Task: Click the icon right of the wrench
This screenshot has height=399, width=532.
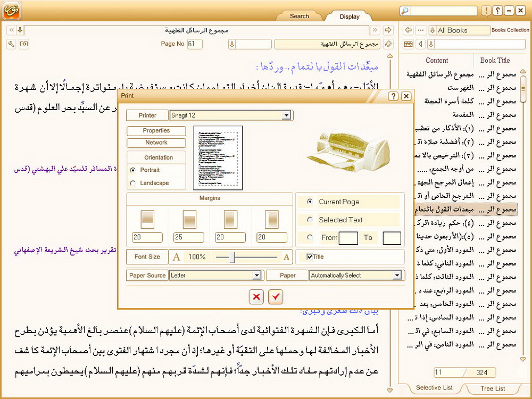Action: point(24,44)
